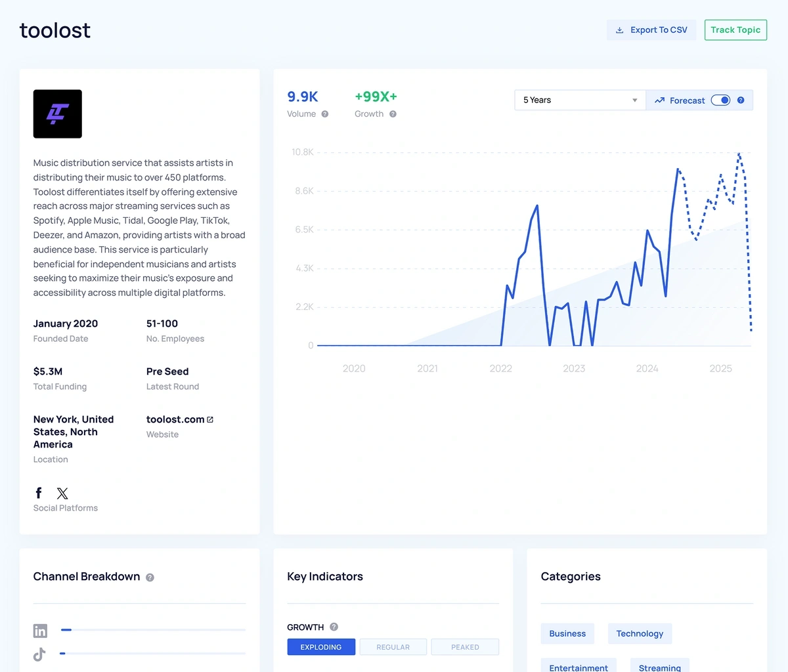The width and height of the screenshot is (788, 672).
Task: Click the toolost page title
Action: click(55, 30)
